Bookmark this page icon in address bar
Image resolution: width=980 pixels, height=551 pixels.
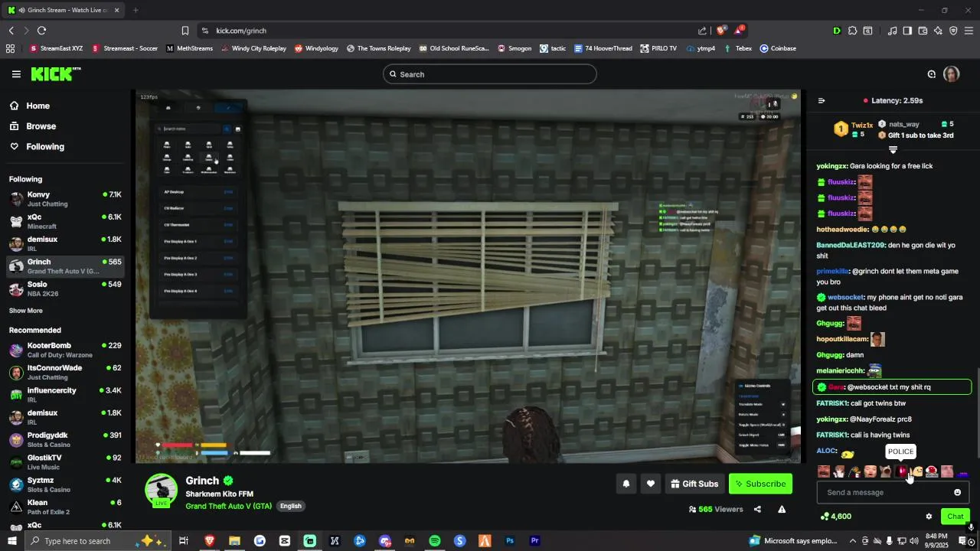tap(185, 31)
